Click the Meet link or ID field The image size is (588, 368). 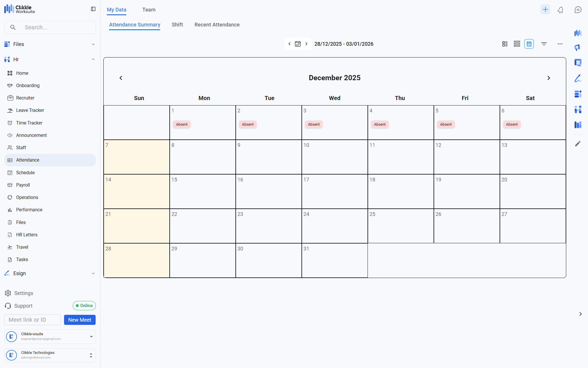click(x=33, y=320)
